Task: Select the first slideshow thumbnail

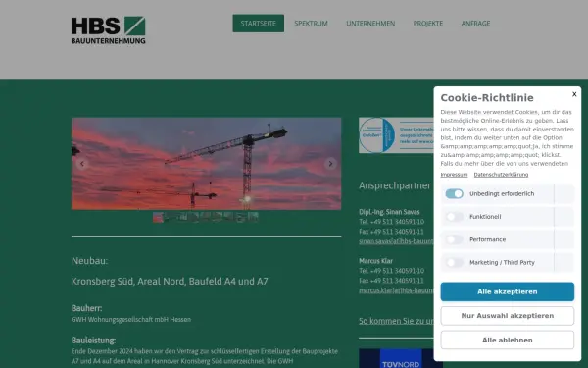Action: [x=158, y=217]
